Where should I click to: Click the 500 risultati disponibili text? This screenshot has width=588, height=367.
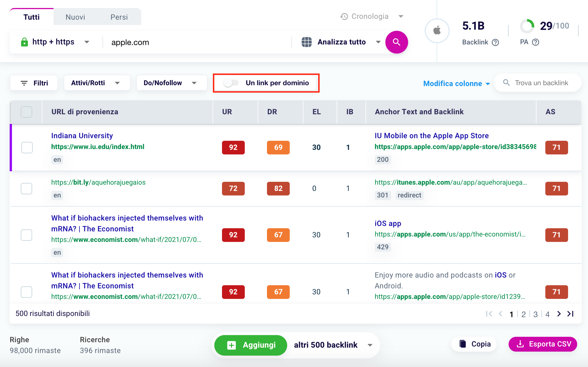click(x=53, y=313)
